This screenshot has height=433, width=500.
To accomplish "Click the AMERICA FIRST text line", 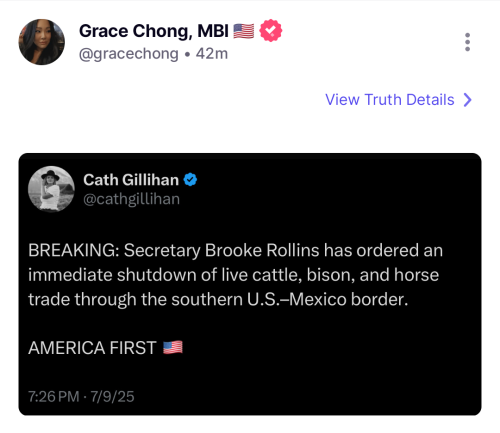I will click(x=92, y=348).
